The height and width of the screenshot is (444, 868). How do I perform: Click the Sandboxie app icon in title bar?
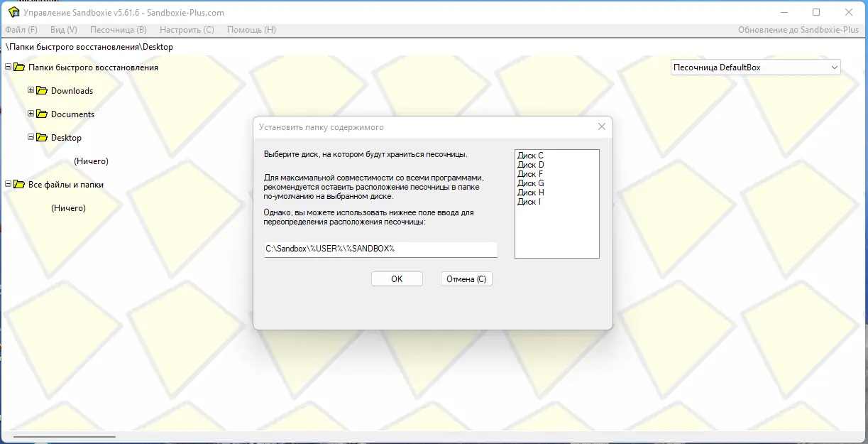click(x=13, y=13)
